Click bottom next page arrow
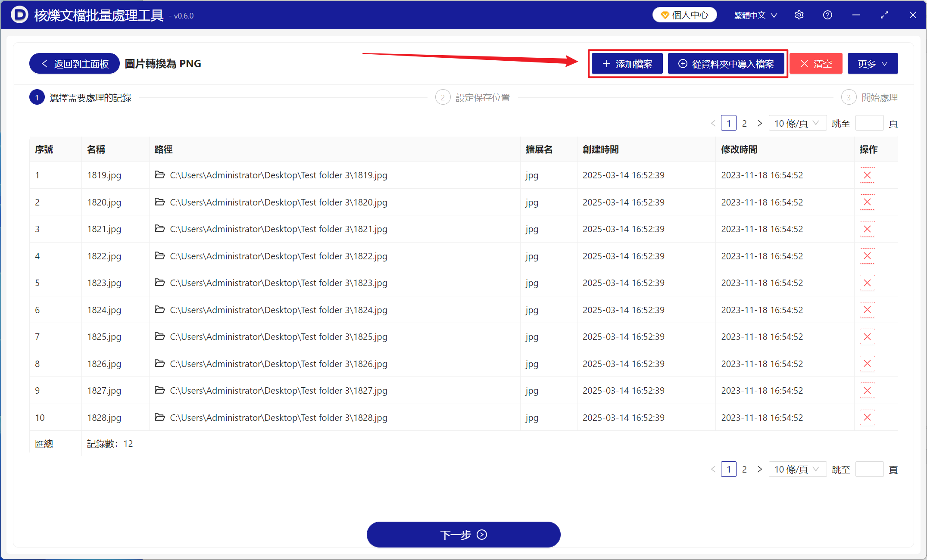The width and height of the screenshot is (927, 560). [x=760, y=469]
